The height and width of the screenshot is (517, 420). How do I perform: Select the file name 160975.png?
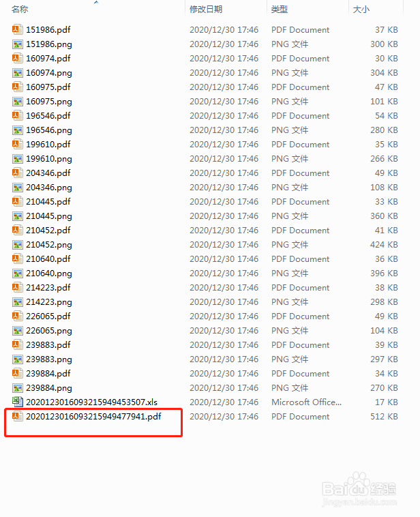[49, 102]
